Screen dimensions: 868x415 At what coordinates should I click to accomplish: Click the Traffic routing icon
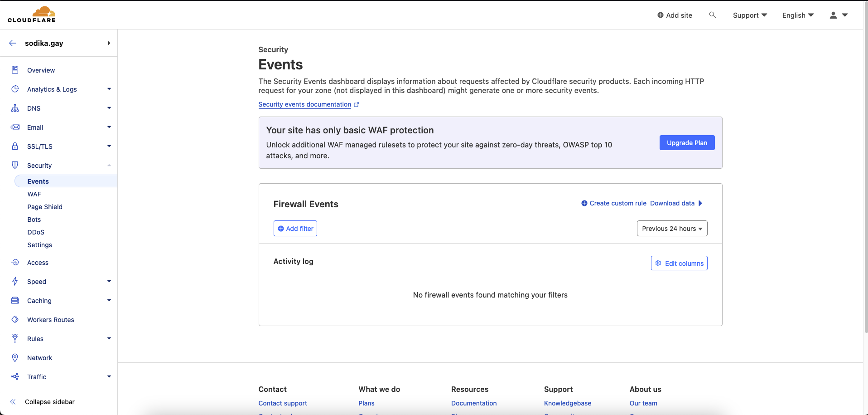tap(15, 376)
